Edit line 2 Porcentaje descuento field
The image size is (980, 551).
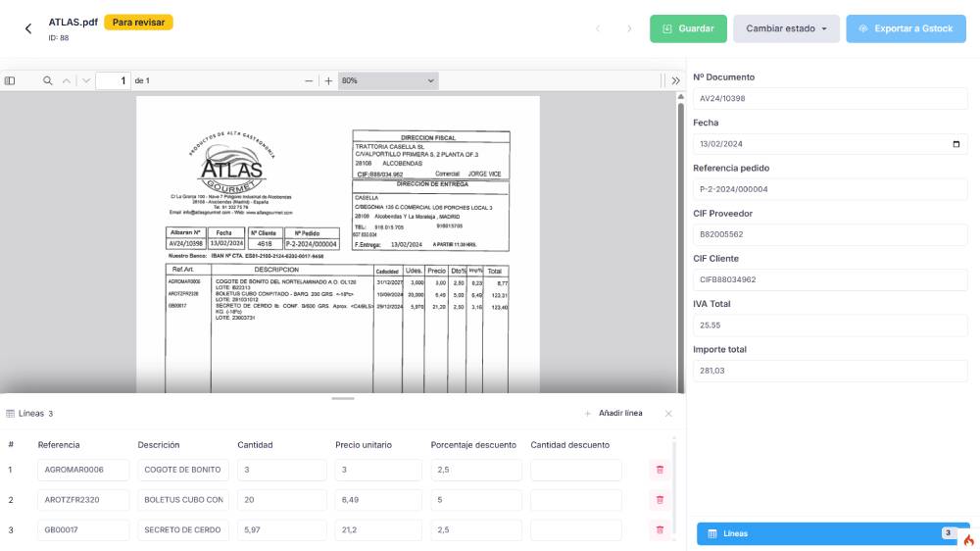[x=476, y=500]
